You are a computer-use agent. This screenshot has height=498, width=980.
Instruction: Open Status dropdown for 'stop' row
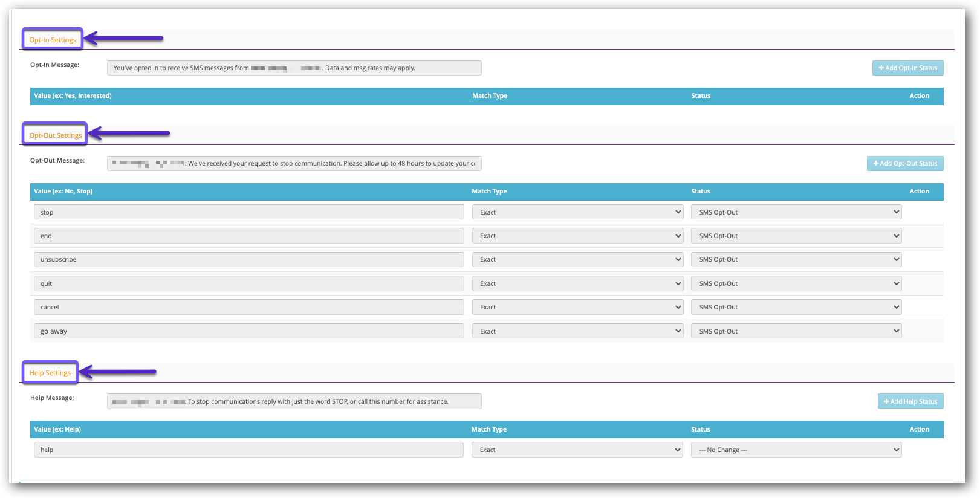click(796, 212)
